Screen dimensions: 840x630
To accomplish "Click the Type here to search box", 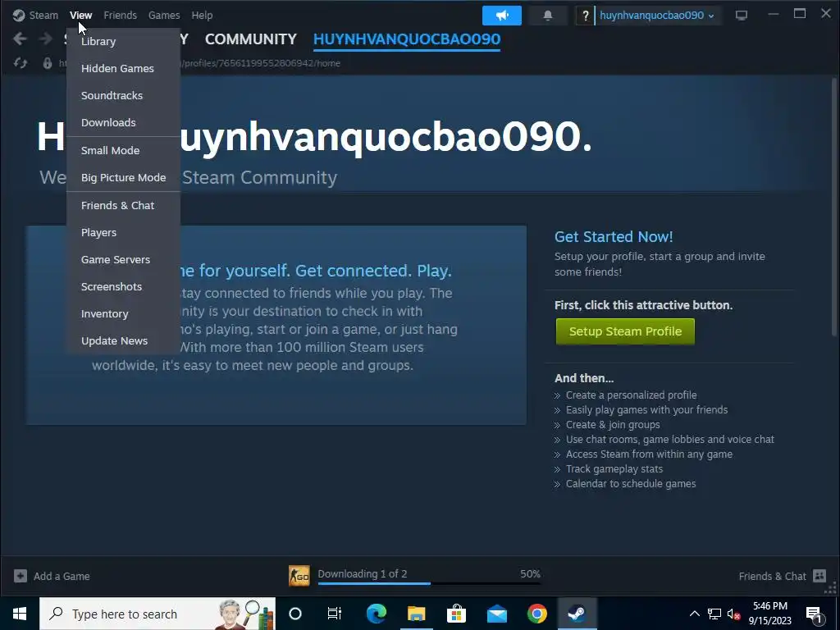I will point(157,614).
